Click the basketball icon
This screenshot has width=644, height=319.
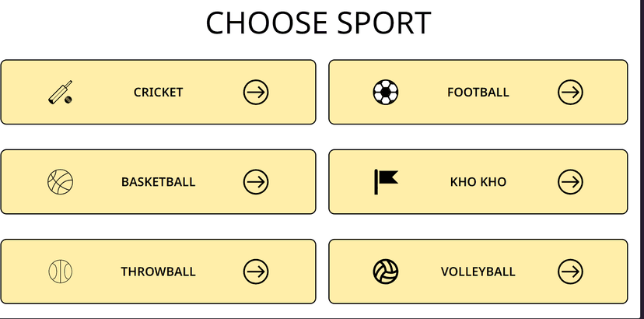click(61, 182)
